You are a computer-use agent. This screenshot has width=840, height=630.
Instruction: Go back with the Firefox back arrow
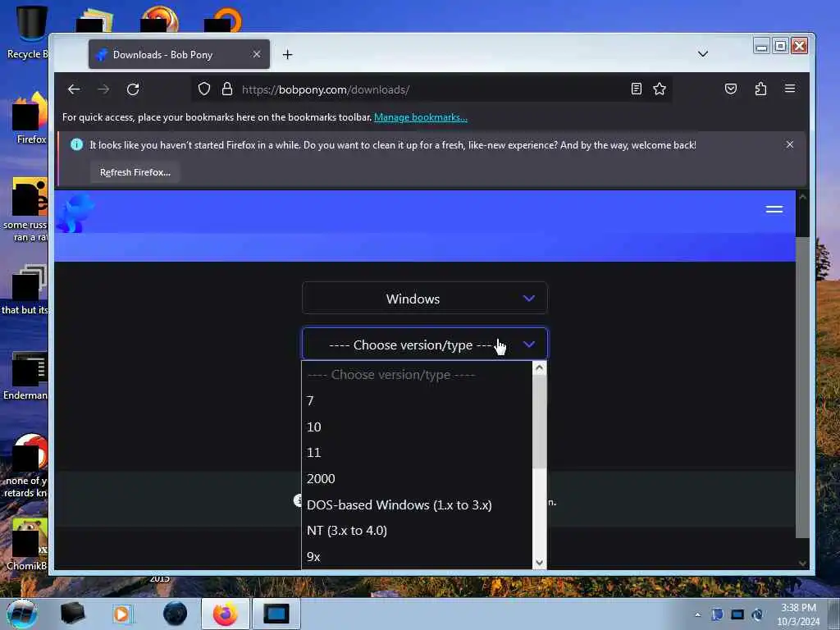click(74, 89)
